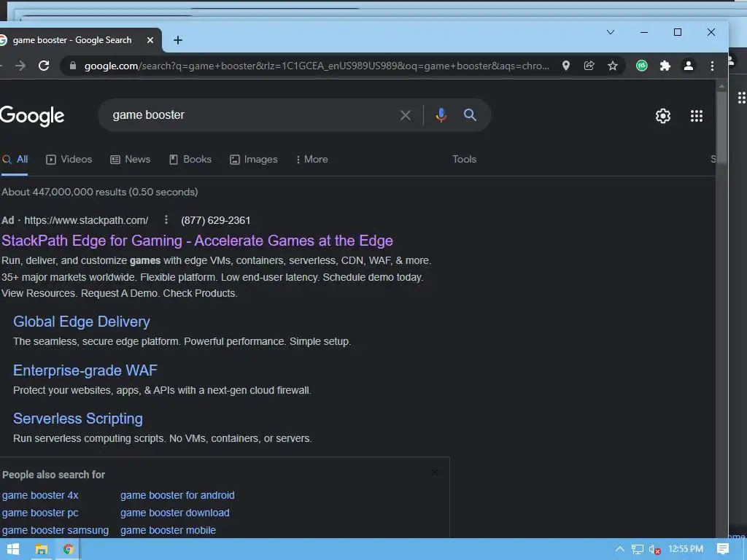Switch to the Books tab
The width and height of the screenshot is (747, 560).
click(190, 160)
